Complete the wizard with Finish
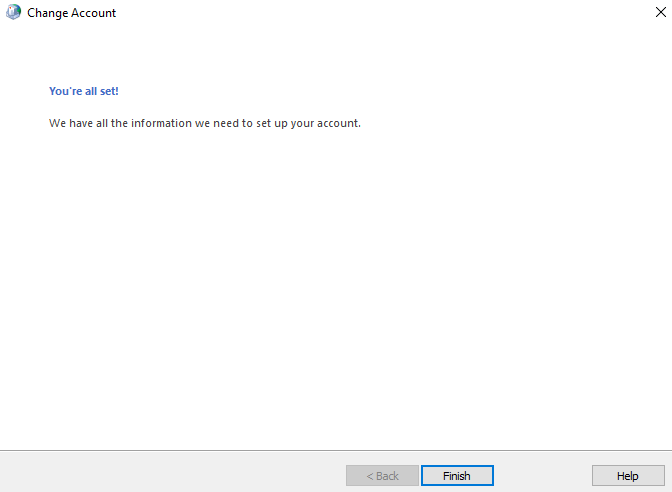Screen dimensions: 672x492 [x=457, y=476]
